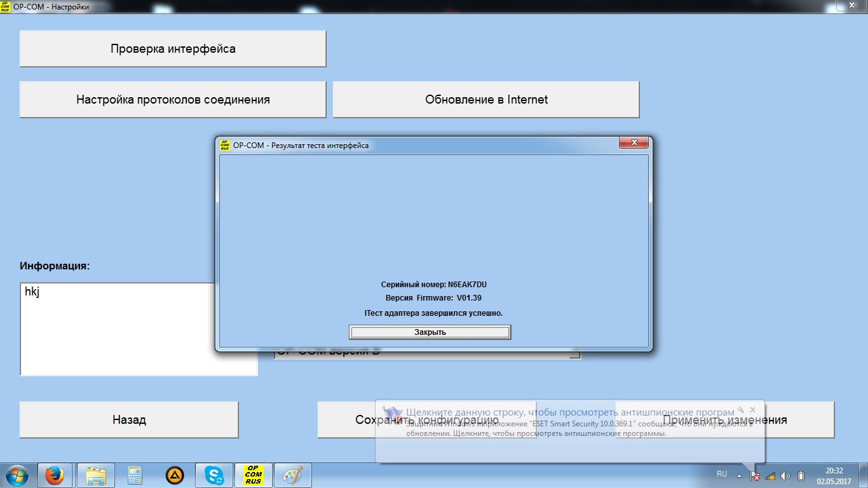Close the notification balloon with its X
The image size is (868, 488).
coord(753,410)
